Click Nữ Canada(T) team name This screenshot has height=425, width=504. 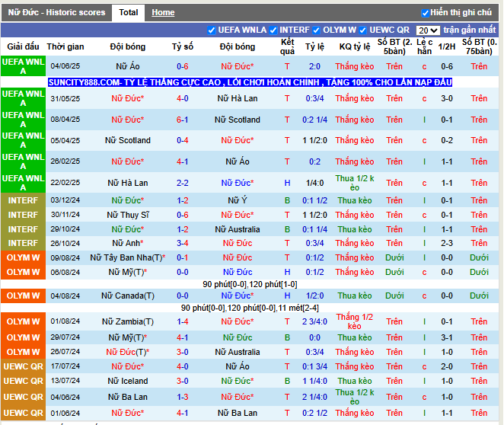click(x=128, y=296)
